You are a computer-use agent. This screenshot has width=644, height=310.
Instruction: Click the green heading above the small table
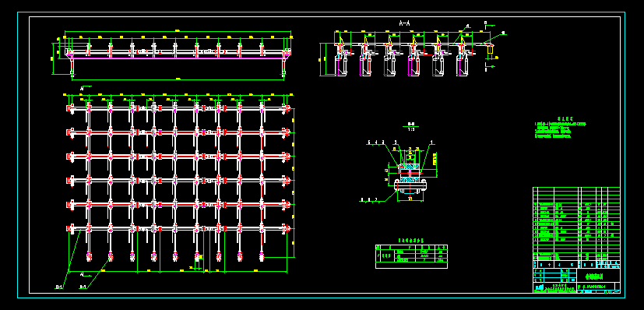click(x=410, y=240)
